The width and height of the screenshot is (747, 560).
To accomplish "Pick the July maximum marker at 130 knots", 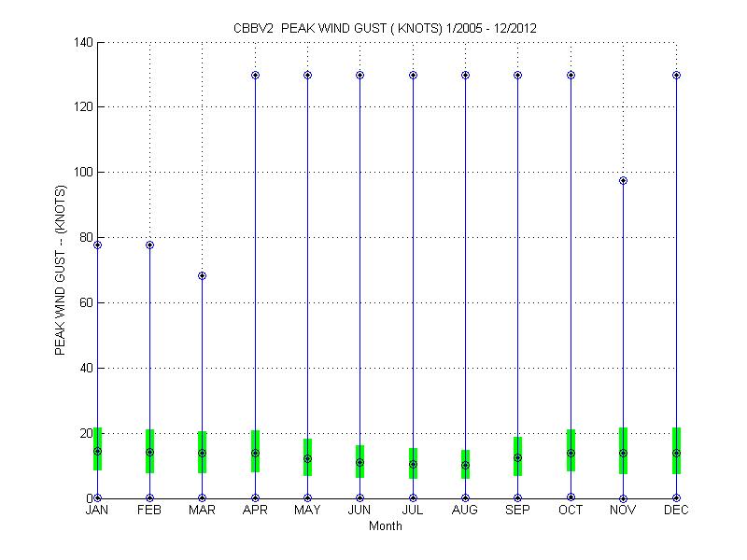I will click(x=413, y=75).
